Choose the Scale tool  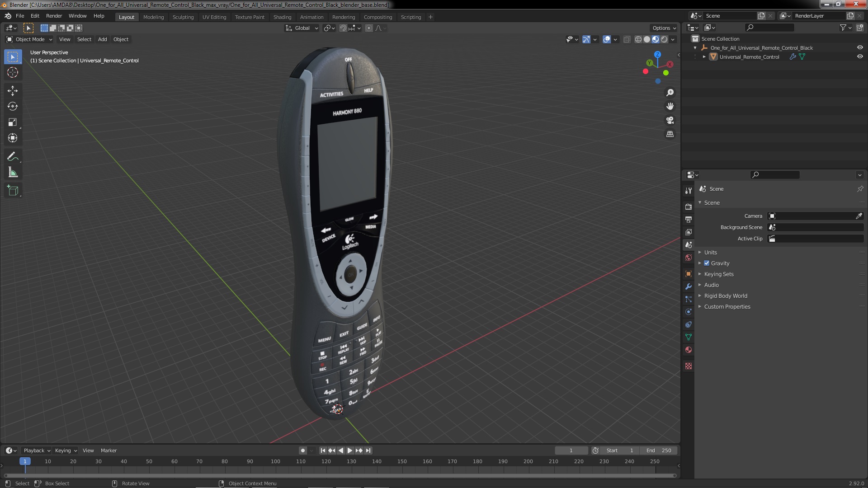13,122
